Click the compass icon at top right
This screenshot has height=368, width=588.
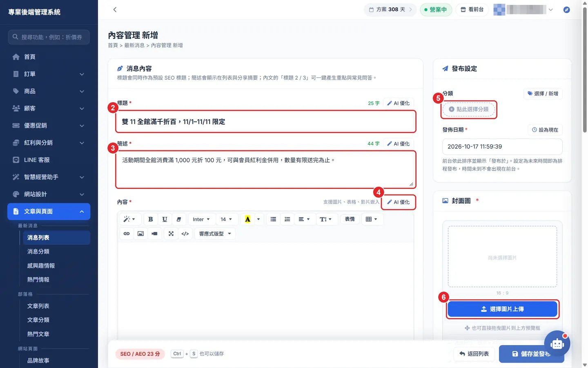[x=566, y=9]
